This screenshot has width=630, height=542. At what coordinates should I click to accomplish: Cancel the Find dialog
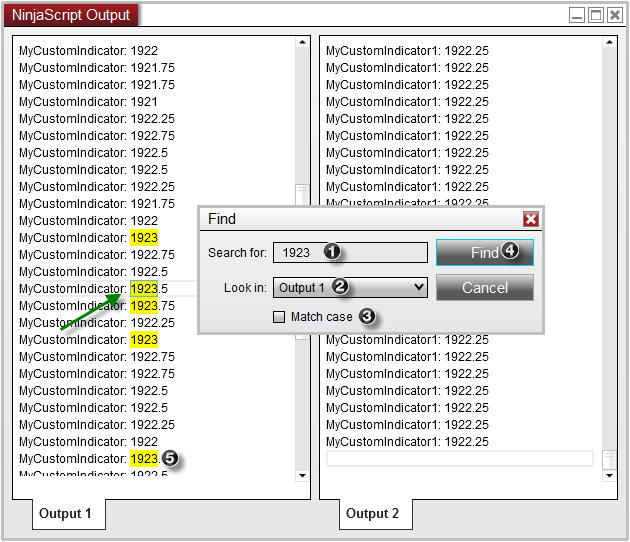click(x=484, y=288)
